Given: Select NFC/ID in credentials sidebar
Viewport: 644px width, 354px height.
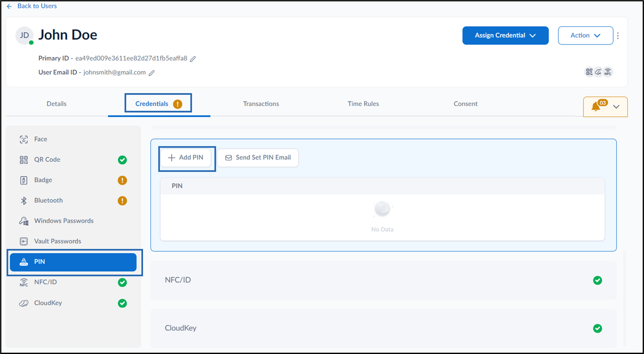Looking at the screenshot, I should [x=73, y=282].
